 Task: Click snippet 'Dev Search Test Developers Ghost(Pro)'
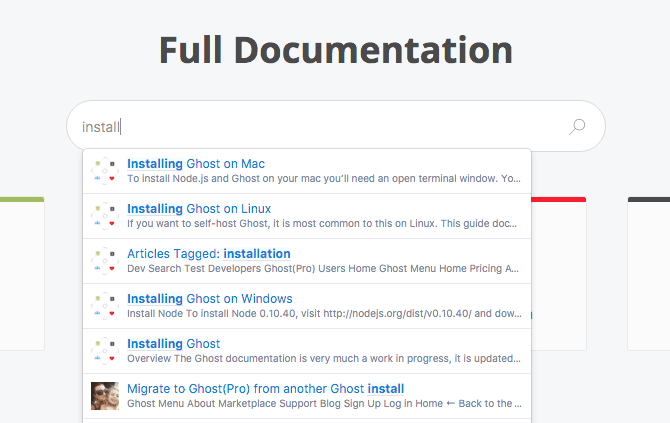323,268
